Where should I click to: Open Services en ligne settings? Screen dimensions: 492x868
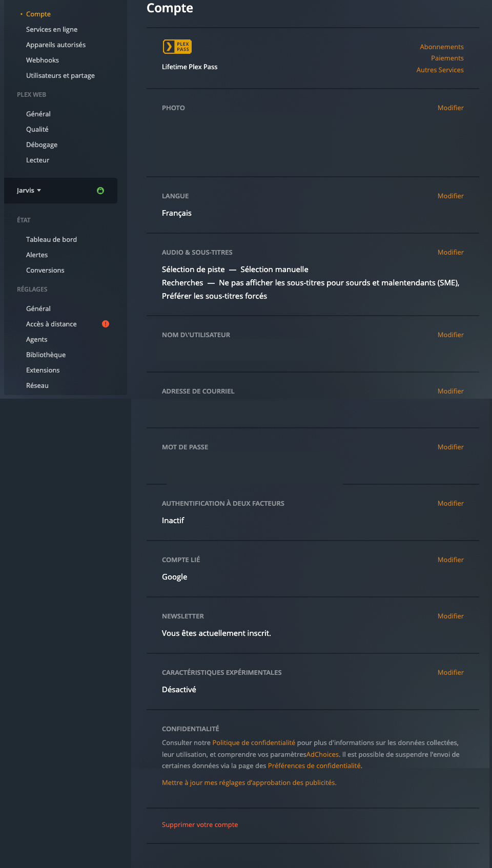coord(52,29)
